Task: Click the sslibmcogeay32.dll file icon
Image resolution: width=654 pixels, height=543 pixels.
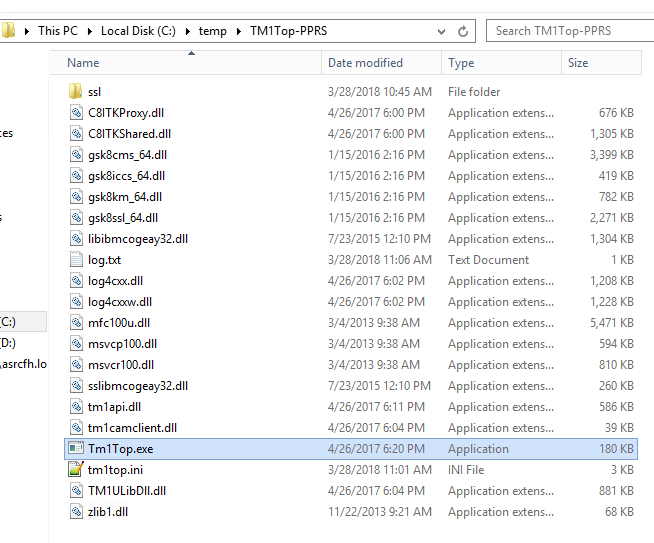Action: coord(76,385)
